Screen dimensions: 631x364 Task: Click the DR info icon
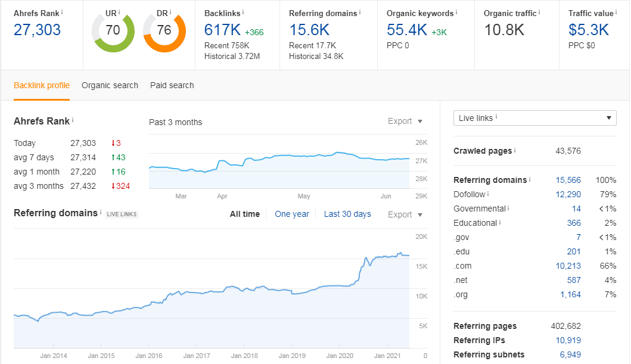coord(170,12)
